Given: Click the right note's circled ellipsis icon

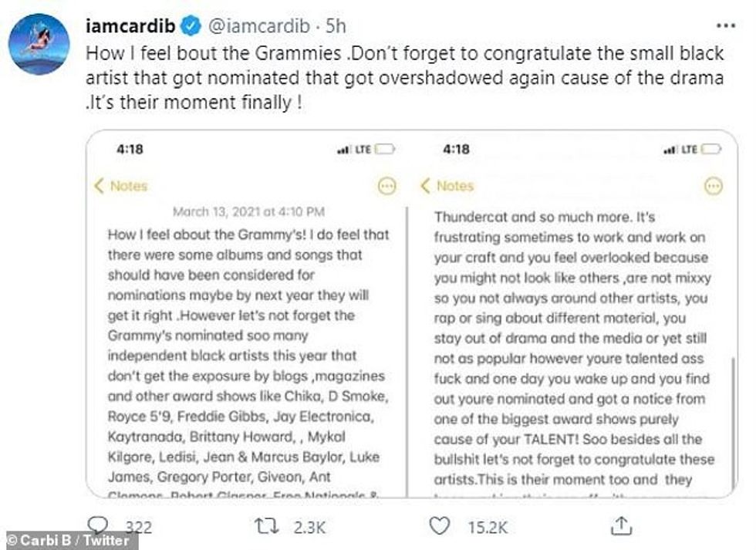Looking at the screenshot, I should point(714,186).
